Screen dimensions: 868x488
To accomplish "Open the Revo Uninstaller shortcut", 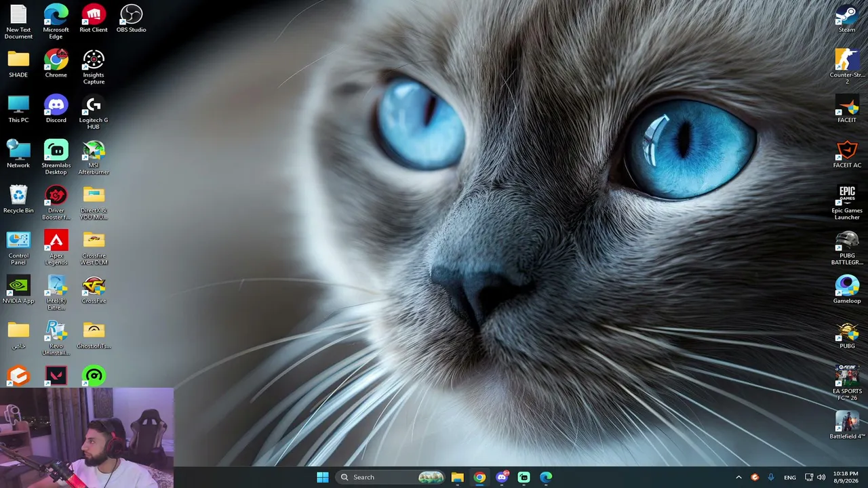I will pyautogui.click(x=56, y=338).
